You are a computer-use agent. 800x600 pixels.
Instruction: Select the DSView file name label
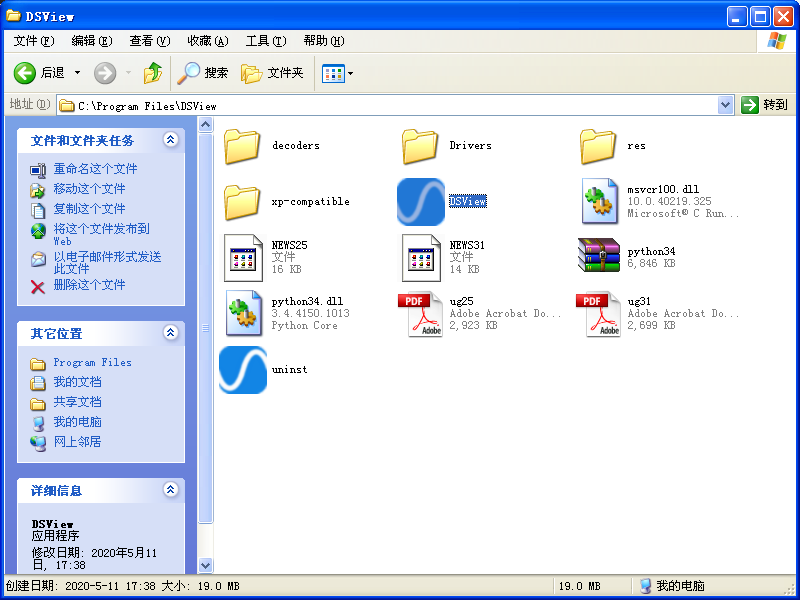point(467,202)
